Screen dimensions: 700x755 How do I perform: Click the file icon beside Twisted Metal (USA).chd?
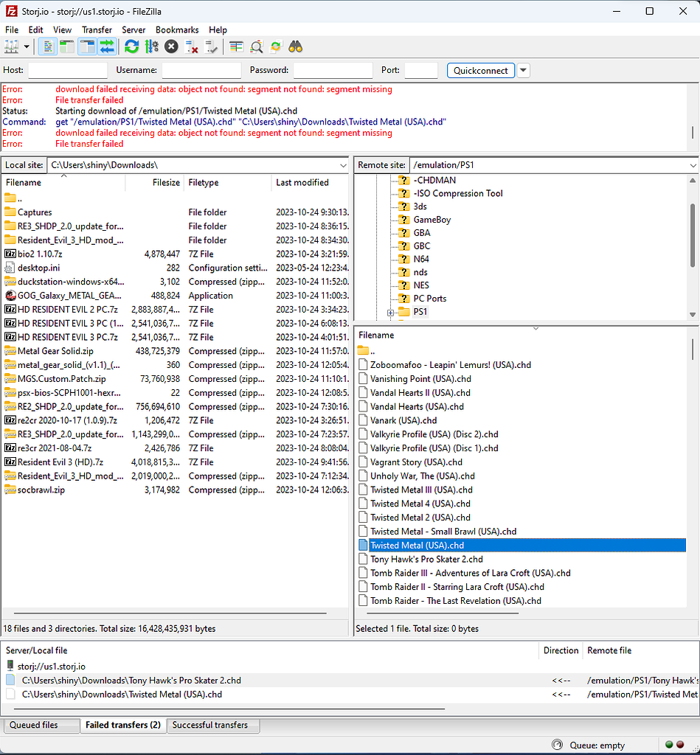363,545
